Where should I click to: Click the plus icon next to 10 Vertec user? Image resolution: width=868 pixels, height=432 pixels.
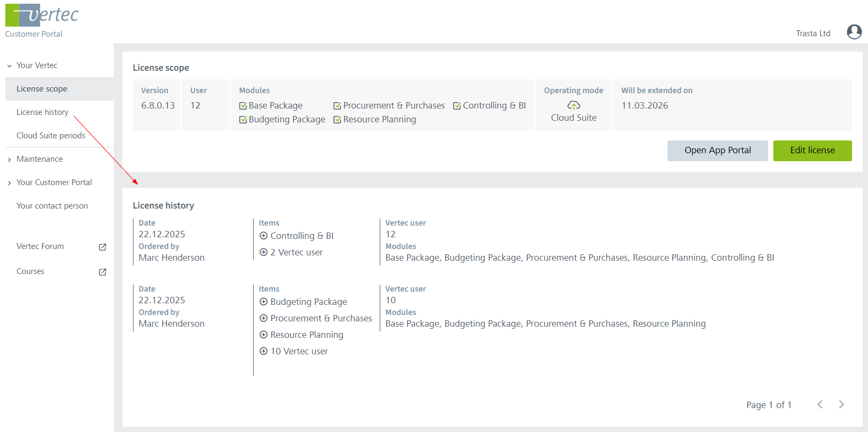click(x=263, y=351)
